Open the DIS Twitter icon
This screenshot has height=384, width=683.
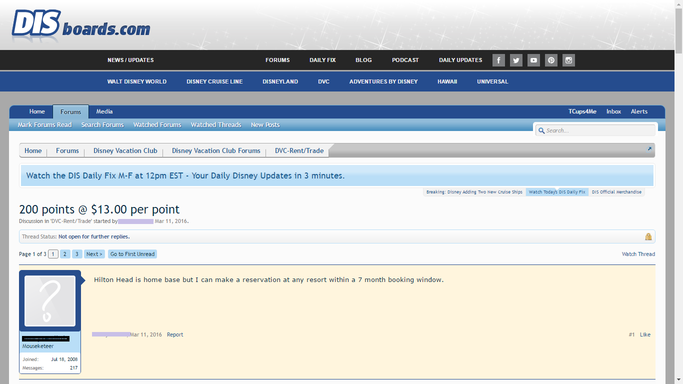coord(516,60)
